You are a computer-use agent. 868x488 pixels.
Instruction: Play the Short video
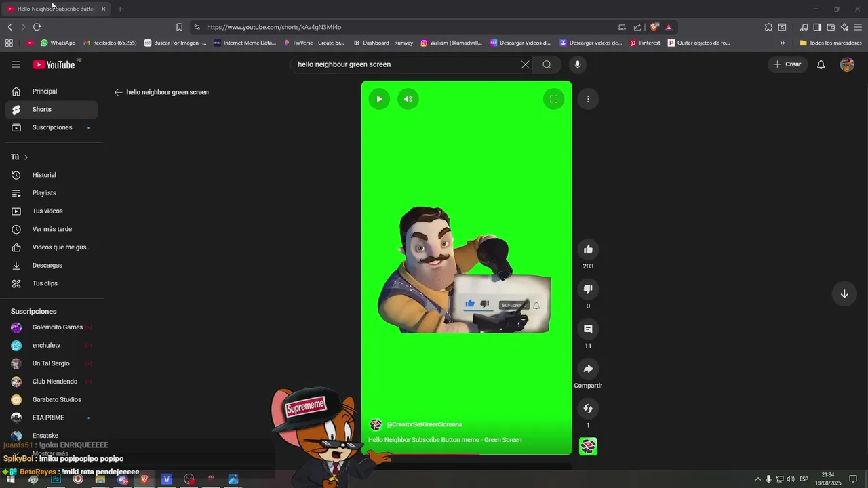[379, 99]
